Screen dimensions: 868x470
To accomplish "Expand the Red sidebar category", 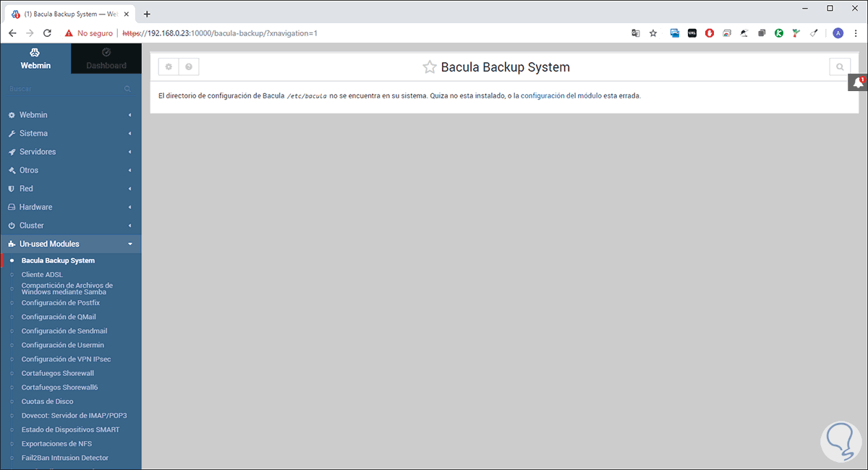I will pyautogui.click(x=71, y=189).
